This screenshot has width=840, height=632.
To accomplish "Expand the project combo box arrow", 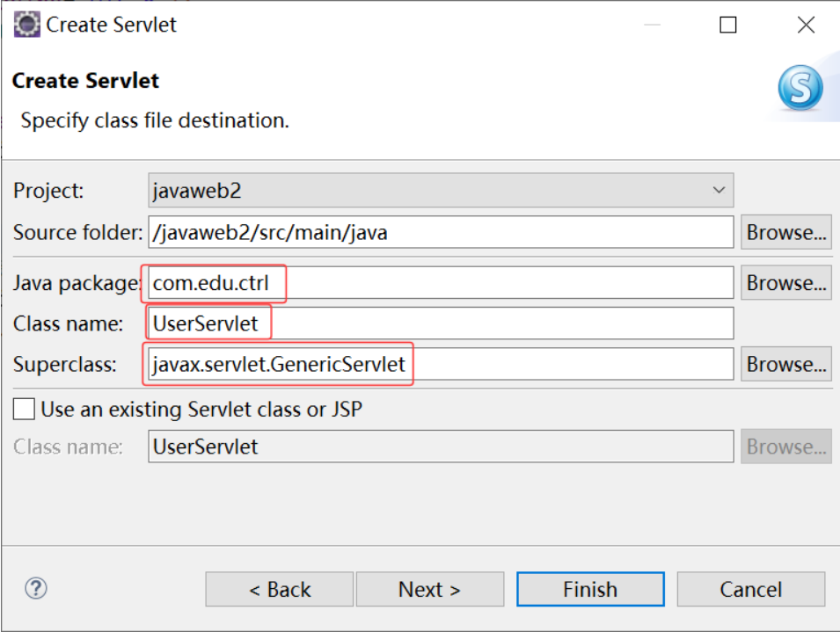I will [x=719, y=190].
